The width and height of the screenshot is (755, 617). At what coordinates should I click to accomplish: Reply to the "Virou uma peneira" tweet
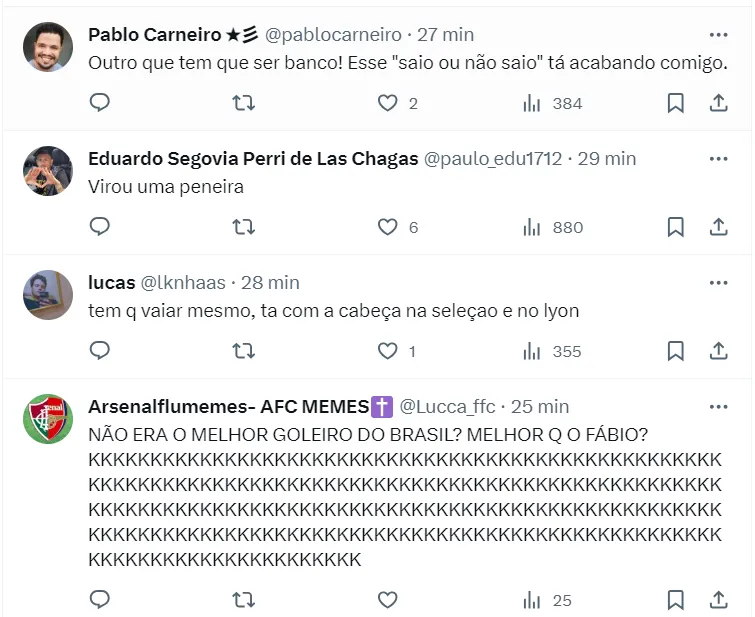coord(100,227)
